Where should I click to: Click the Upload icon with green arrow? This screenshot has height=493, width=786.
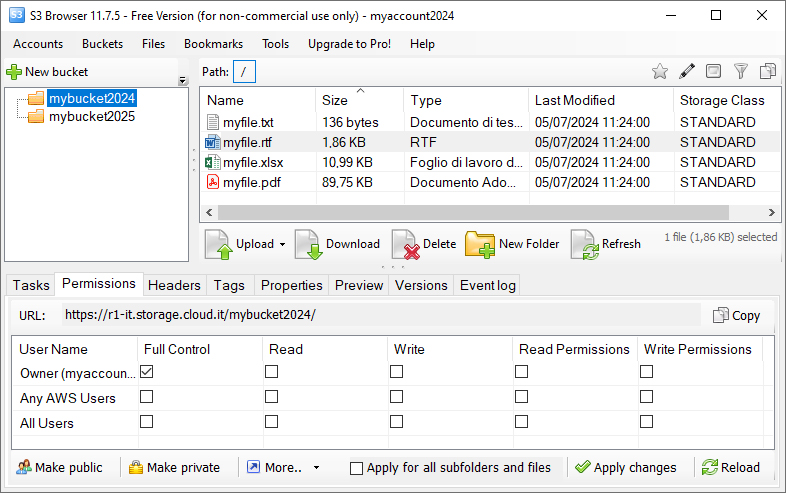(219, 244)
